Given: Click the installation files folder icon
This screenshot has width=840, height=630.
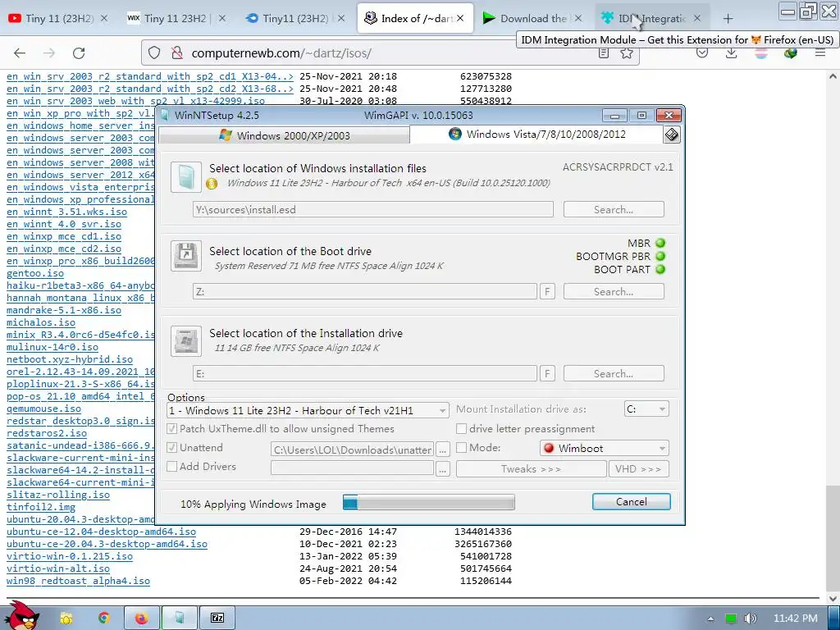Looking at the screenshot, I should [x=186, y=177].
